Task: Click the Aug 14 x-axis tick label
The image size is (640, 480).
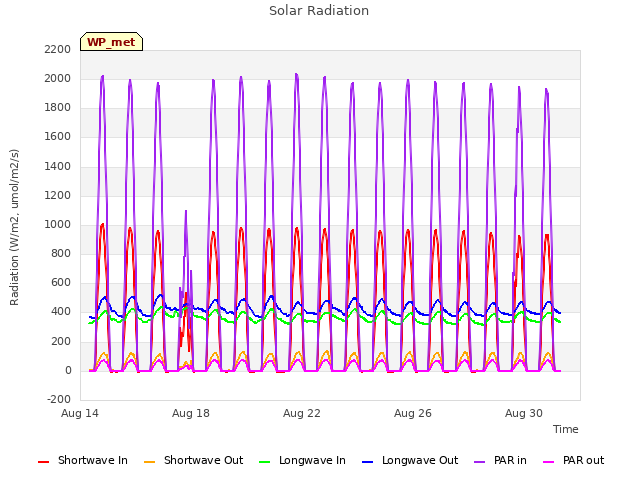Action: coord(80,413)
